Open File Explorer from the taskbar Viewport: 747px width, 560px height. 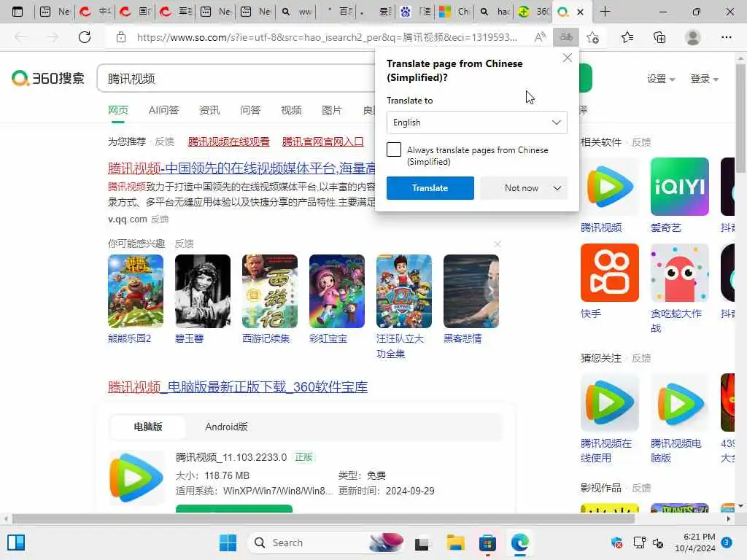[455, 542]
